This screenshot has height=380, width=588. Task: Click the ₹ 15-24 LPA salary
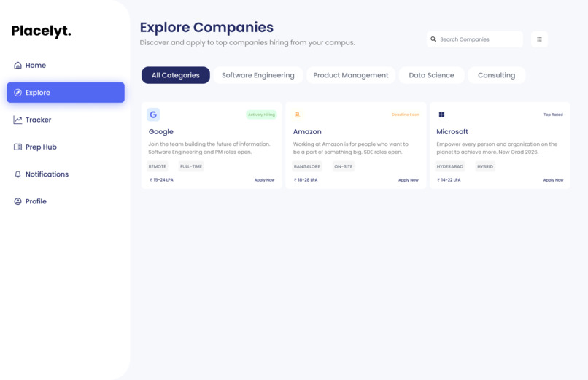click(162, 180)
